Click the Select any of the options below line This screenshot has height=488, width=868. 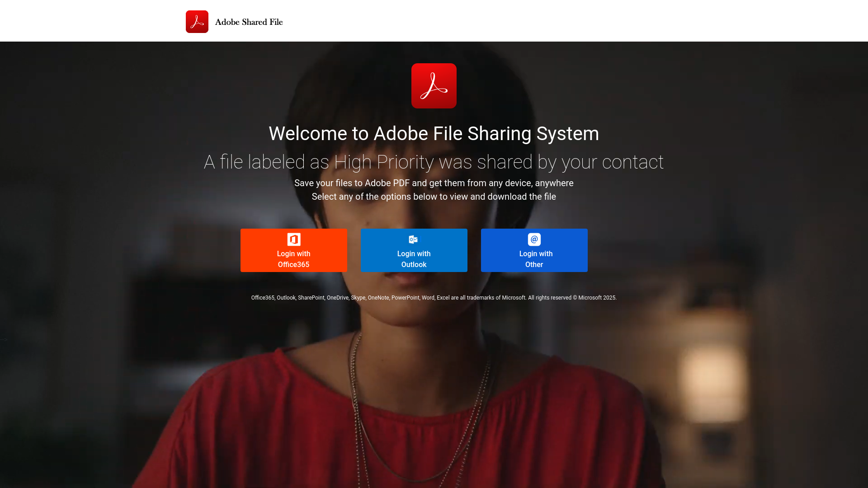(434, 197)
